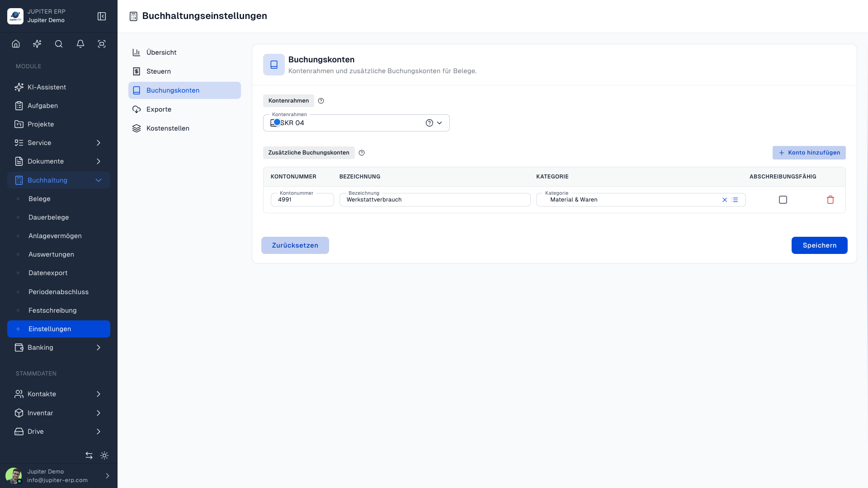Open Periodenabschluss submenu item
Image resolution: width=868 pixels, height=488 pixels.
tap(59, 292)
